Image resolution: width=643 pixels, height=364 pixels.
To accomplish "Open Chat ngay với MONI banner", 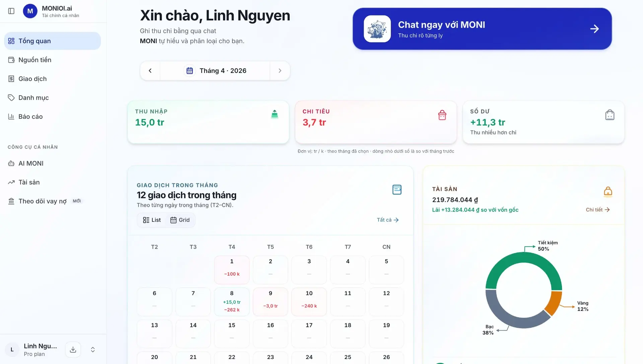I will coord(482,29).
